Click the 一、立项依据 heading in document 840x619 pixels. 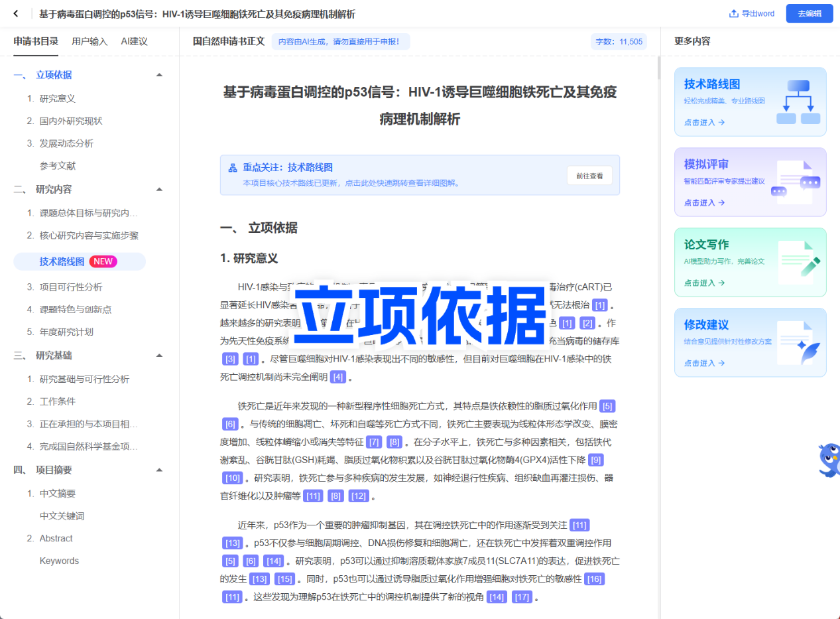click(259, 228)
